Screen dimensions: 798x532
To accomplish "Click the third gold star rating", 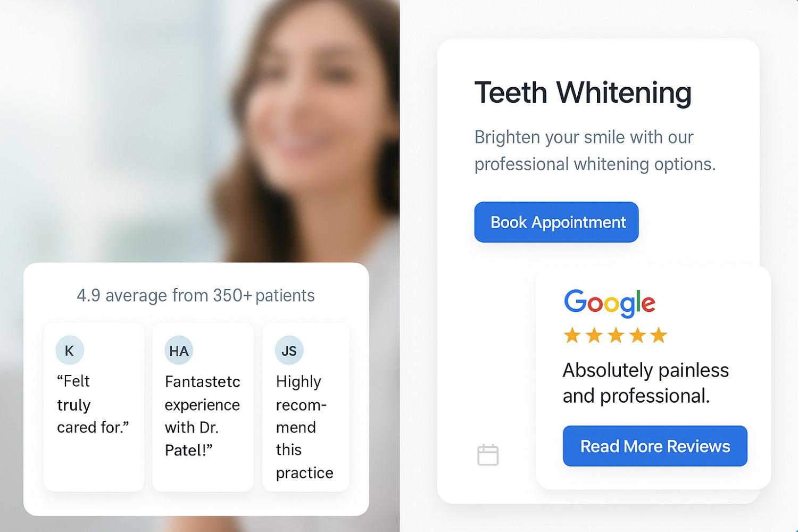I will pyautogui.click(x=616, y=335).
